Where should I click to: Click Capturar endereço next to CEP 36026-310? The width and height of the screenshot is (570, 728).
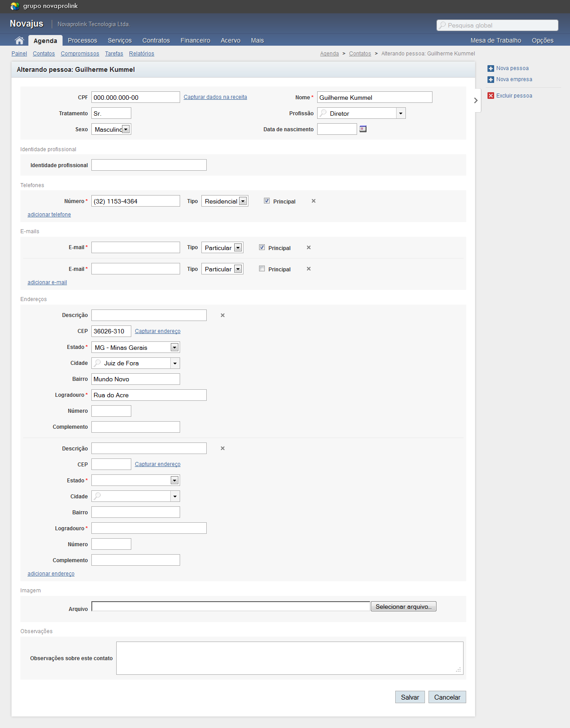coord(157,331)
